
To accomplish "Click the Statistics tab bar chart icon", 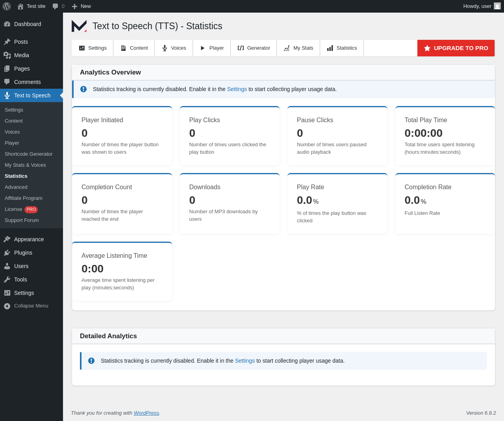I will click(330, 48).
